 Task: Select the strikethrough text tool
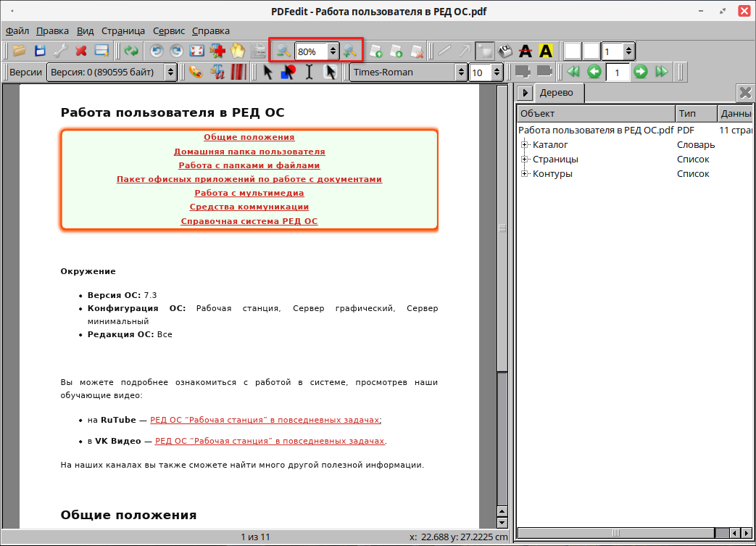(526, 51)
